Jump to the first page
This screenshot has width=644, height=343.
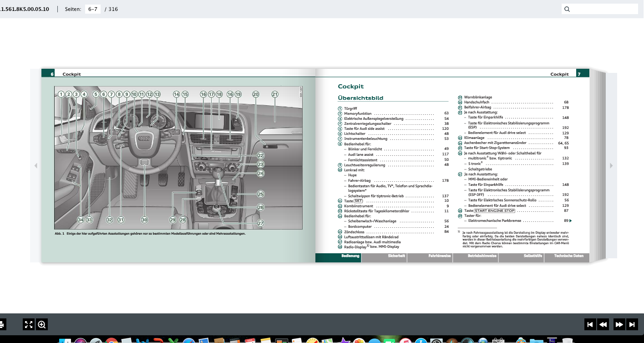(590, 325)
